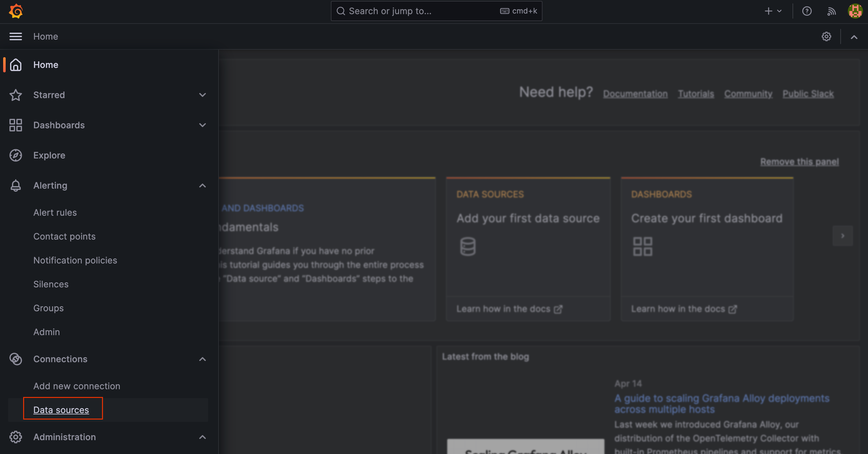This screenshot has height=454, width=868.
Task: Click Remove this panel link
Action: click(x=799, y=161)
